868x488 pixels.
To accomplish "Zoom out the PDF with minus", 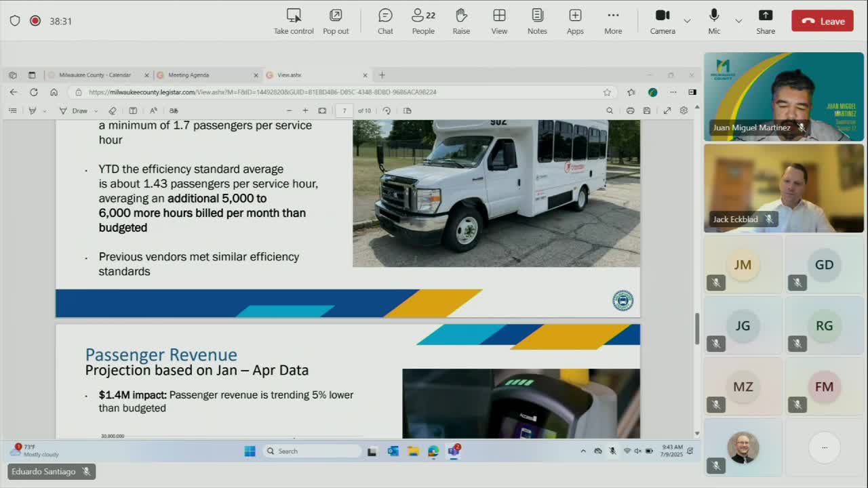I will (289, 110).
